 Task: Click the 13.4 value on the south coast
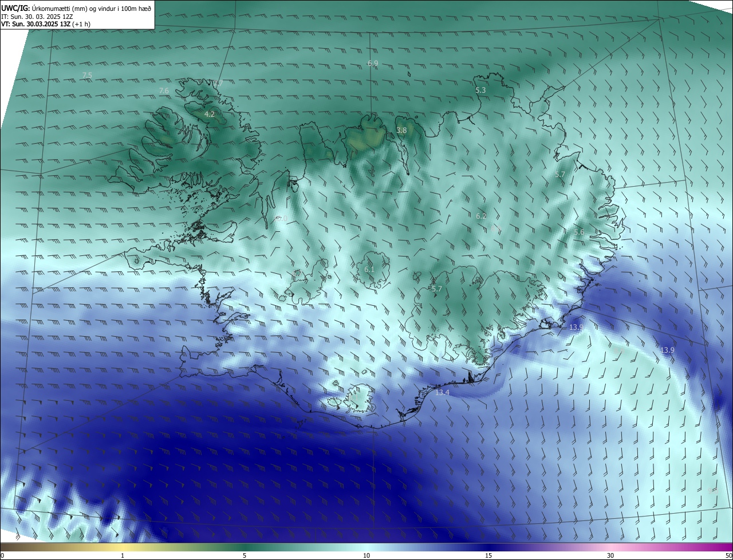coord(442,392)
